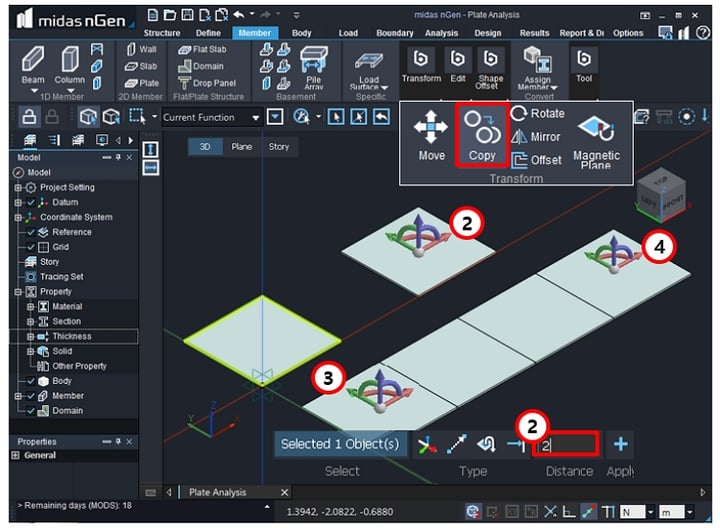
Task: Click the Drop Panel tool
Action: (x=207, y=83)
